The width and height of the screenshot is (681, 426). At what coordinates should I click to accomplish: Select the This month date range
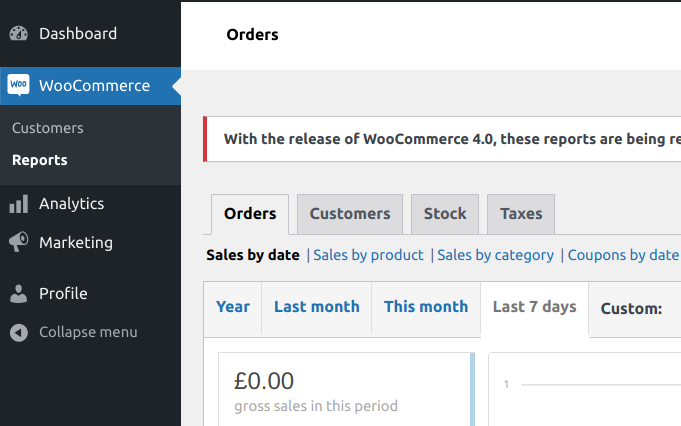point(426,307)
